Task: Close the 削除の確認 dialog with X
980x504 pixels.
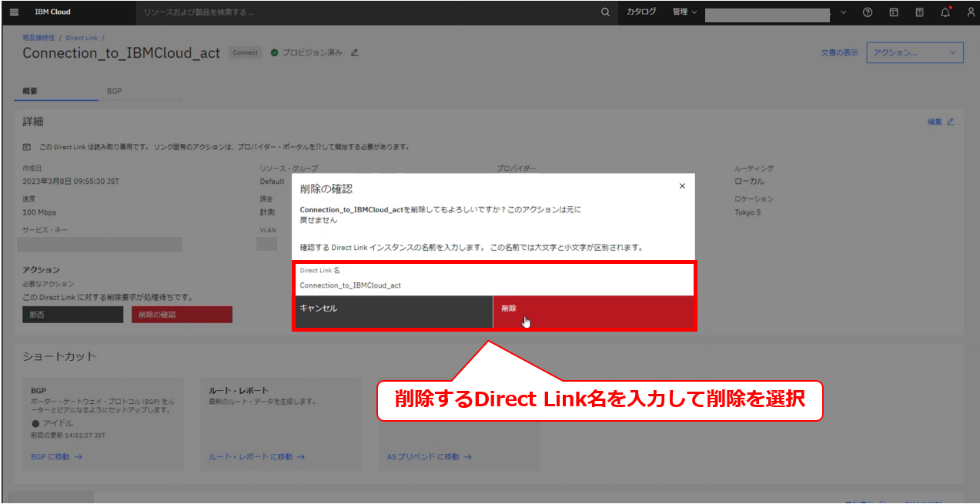Action: [x=681, y=186]
